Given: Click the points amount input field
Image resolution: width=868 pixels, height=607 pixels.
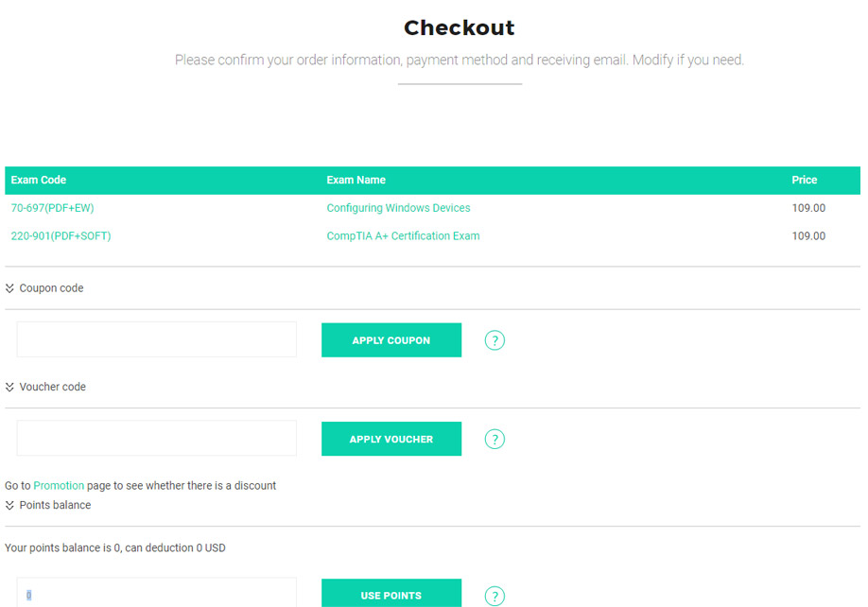Looking at the screenshot, I should (x=157, y=593).
